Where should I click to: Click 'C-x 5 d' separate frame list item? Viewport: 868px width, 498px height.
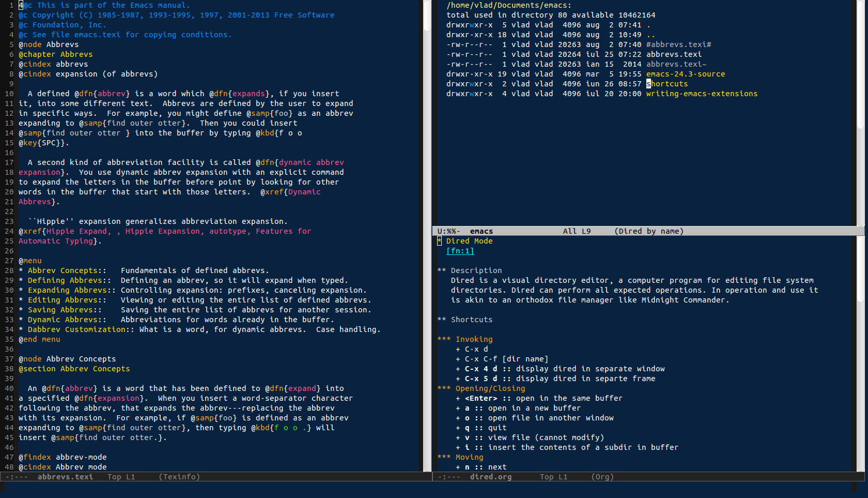point(555,379)
